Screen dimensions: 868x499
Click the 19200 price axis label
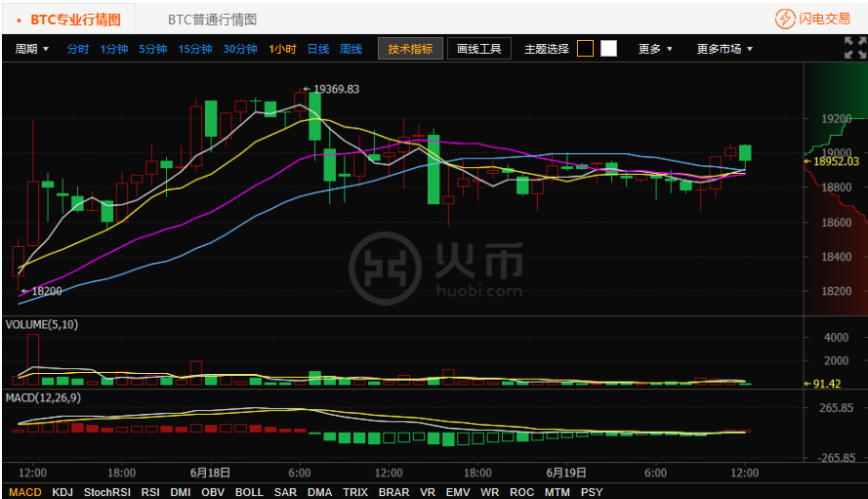tap(836, 118)
